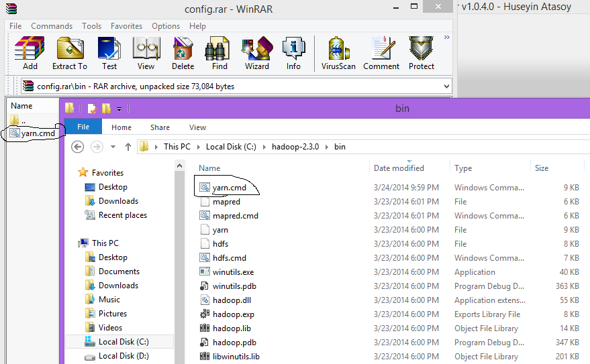Open the Commands menu
Screen dimensions: 590x364
[52, 26]
